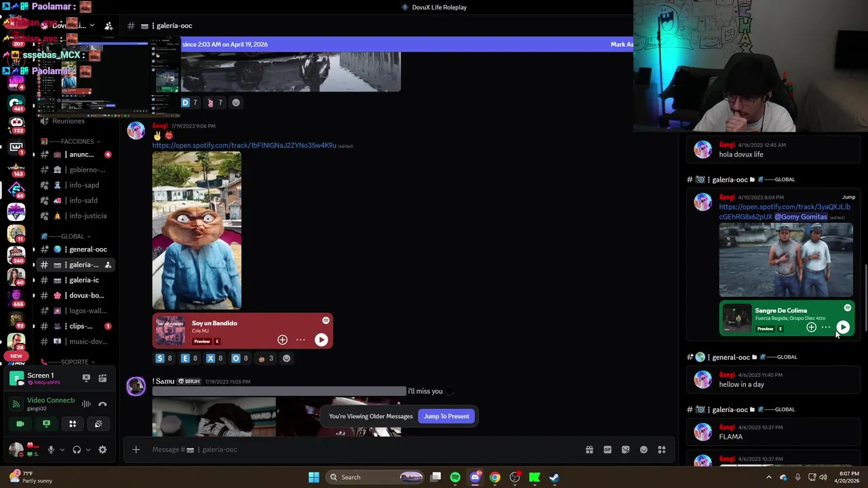Deafen with headphones icon
Viewport: 868px width, 488px height.
pos(77,449)
